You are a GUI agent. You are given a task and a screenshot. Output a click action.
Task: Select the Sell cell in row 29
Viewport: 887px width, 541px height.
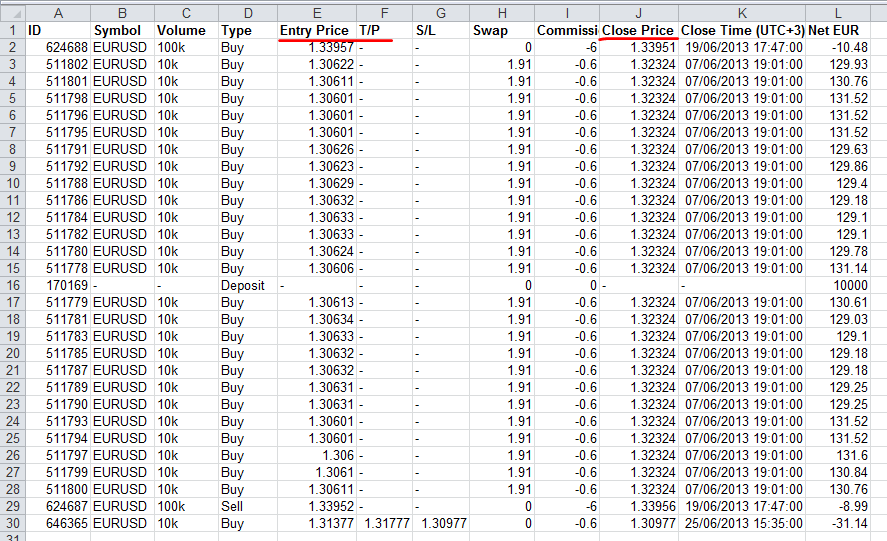[243, 506]
